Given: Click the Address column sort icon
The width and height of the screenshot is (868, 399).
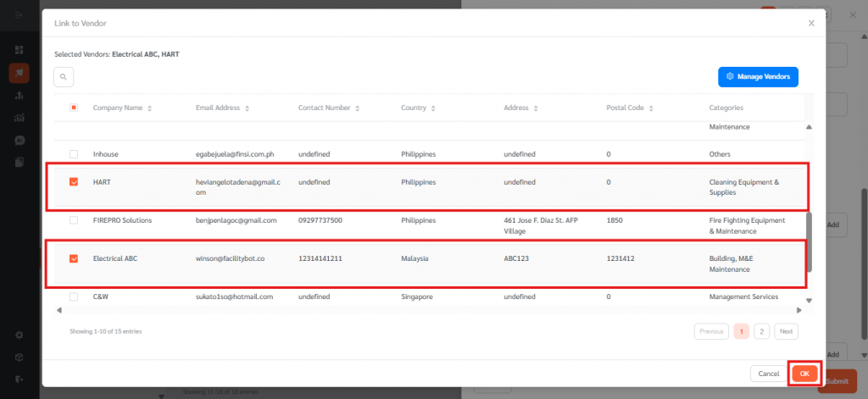Looking at the screenshot, I should tap(536, 108).
